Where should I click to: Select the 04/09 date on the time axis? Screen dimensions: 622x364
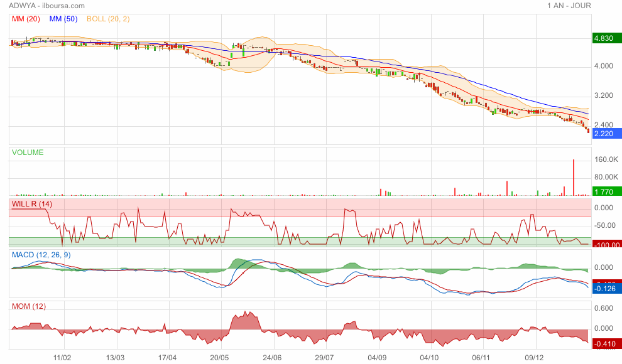click(377, 358)
